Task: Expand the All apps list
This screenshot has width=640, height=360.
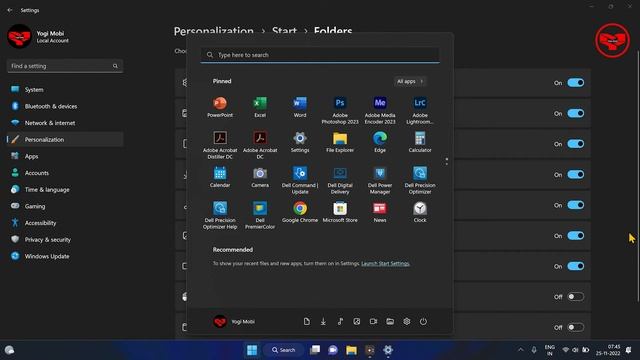Action: 410,81
